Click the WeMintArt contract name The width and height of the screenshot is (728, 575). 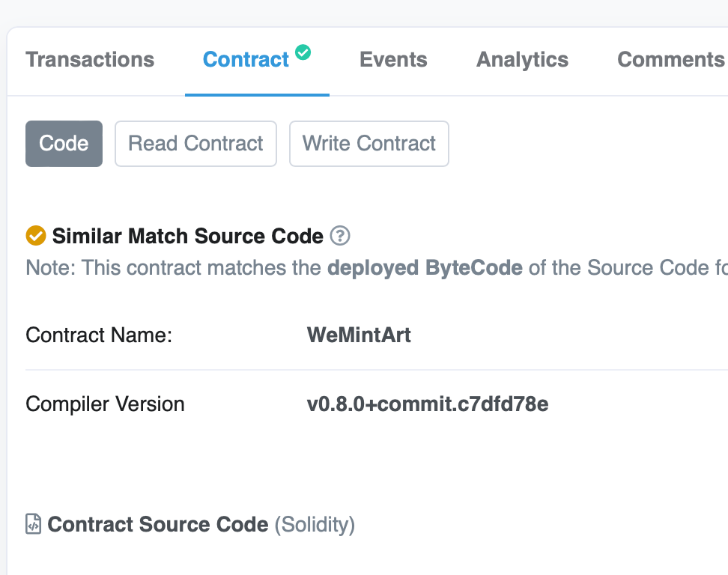tap(359, 335)
